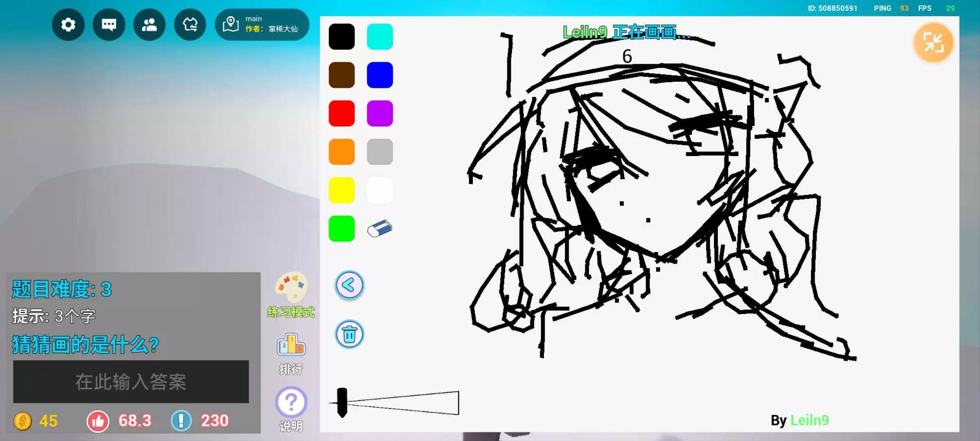The width and height of the screenshot is (980, 441).
Task: Click the gold coin balance icon
Action: pyautogui.click(x=23, y=421)
